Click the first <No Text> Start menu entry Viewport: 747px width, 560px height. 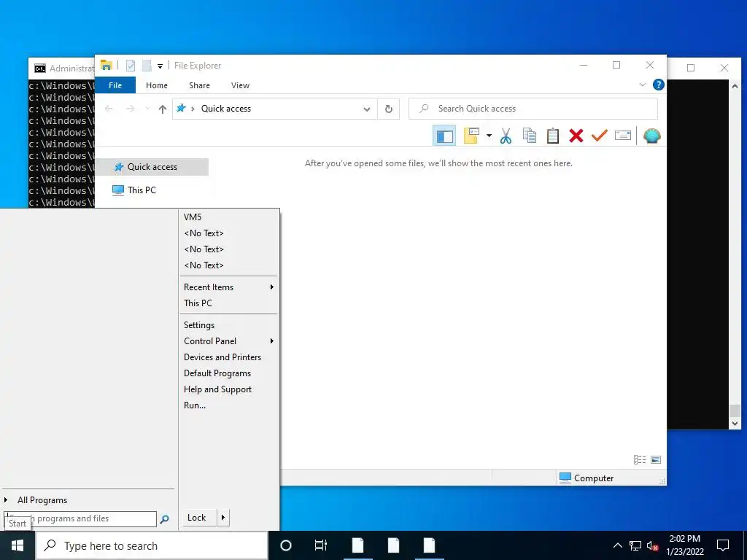pyautogui.click(x=228, y=233)
